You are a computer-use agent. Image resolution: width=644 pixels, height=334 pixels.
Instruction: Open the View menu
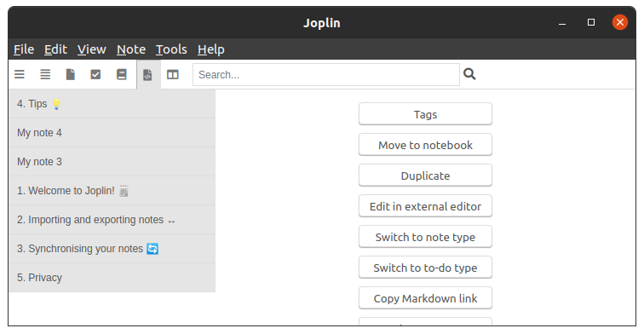92,49
